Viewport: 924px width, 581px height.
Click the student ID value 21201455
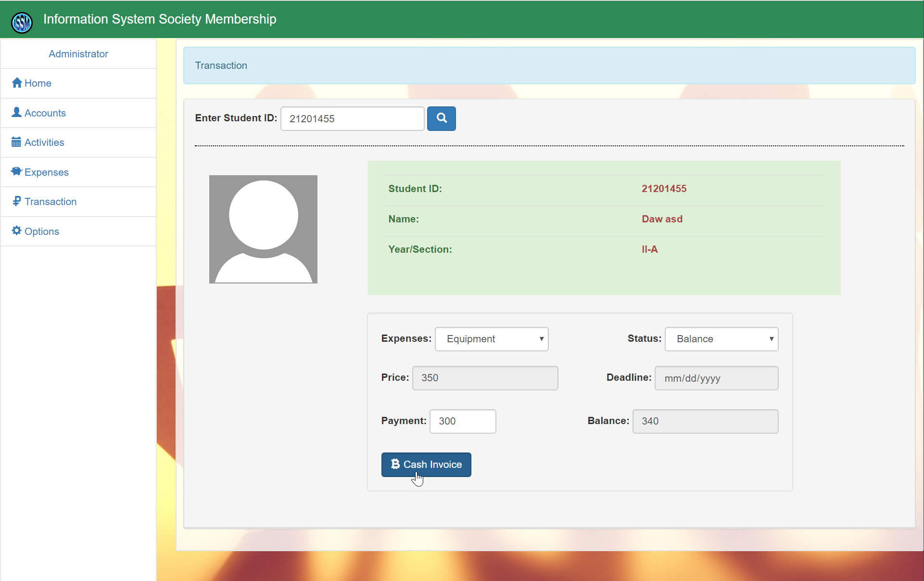(664, 189)
